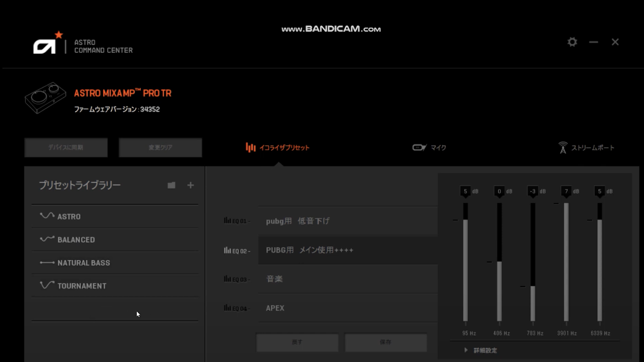The height and width of the screenshot is (362, 644).
Task: Open the preset library folder icon
Action: tap(171, 185)
